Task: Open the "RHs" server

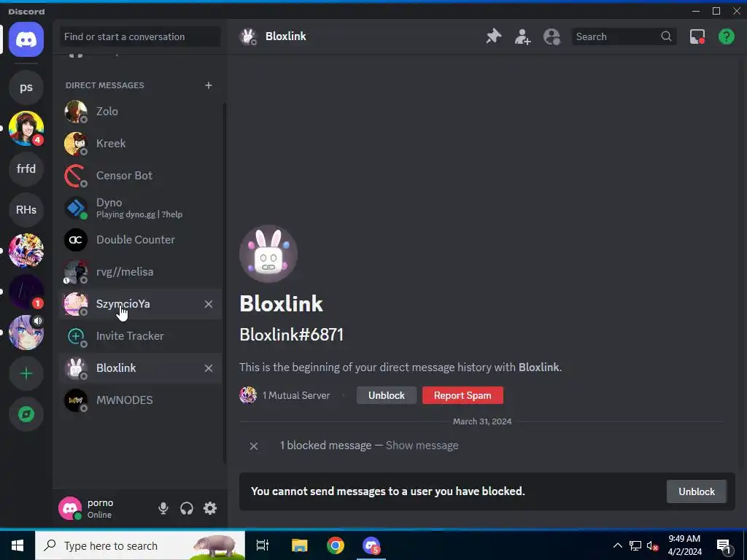Action: tap(26, 209)
